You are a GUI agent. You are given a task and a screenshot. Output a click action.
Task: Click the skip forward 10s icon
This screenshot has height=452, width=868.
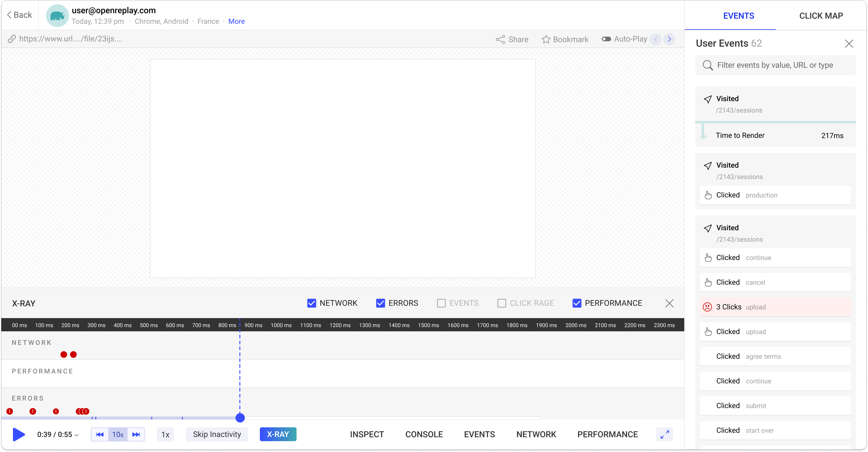click(x=135, y=434)
